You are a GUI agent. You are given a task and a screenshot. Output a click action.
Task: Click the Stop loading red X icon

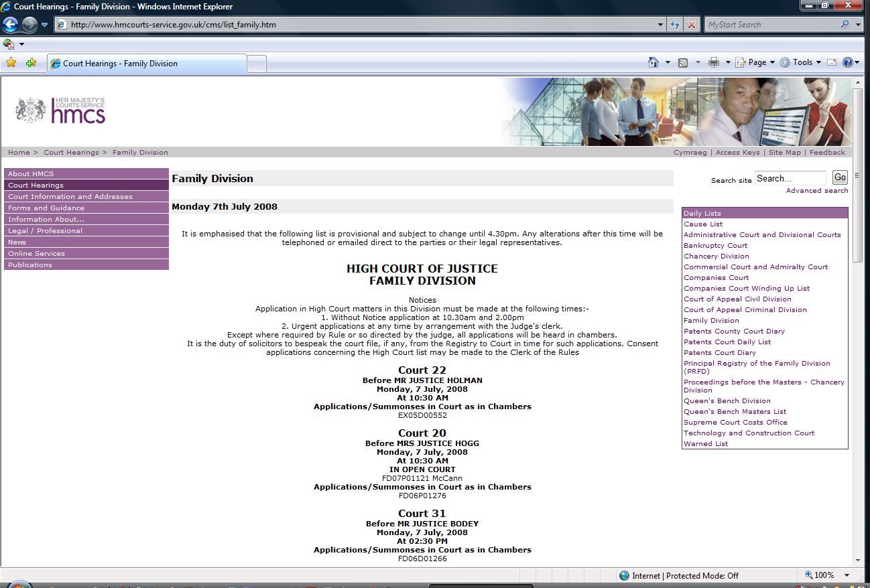(692, 25)
